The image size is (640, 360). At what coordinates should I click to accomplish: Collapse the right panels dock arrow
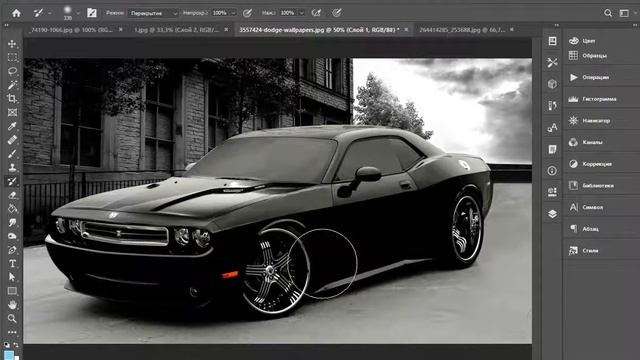635,25
